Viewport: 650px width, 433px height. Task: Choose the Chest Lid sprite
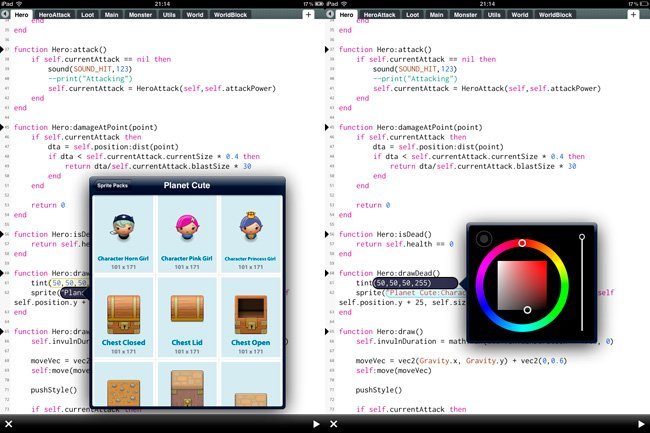[187, 317]
